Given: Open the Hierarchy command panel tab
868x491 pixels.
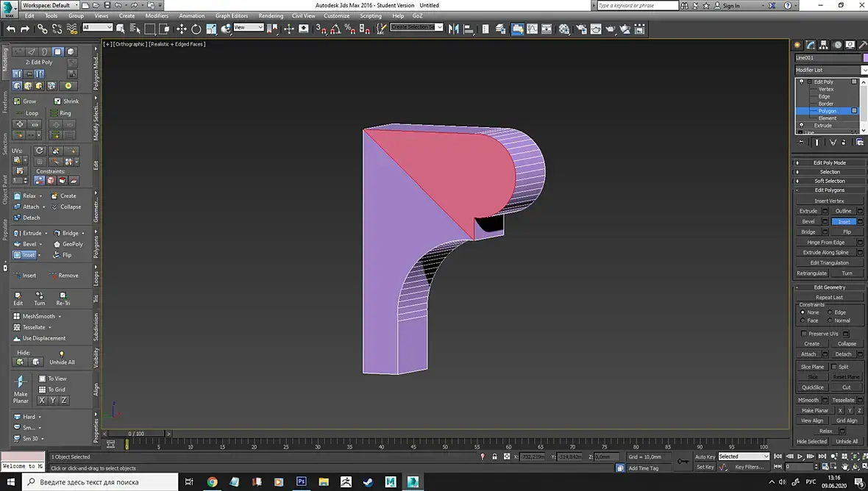Looking at the screenshot, I should (x=823, y=45).
